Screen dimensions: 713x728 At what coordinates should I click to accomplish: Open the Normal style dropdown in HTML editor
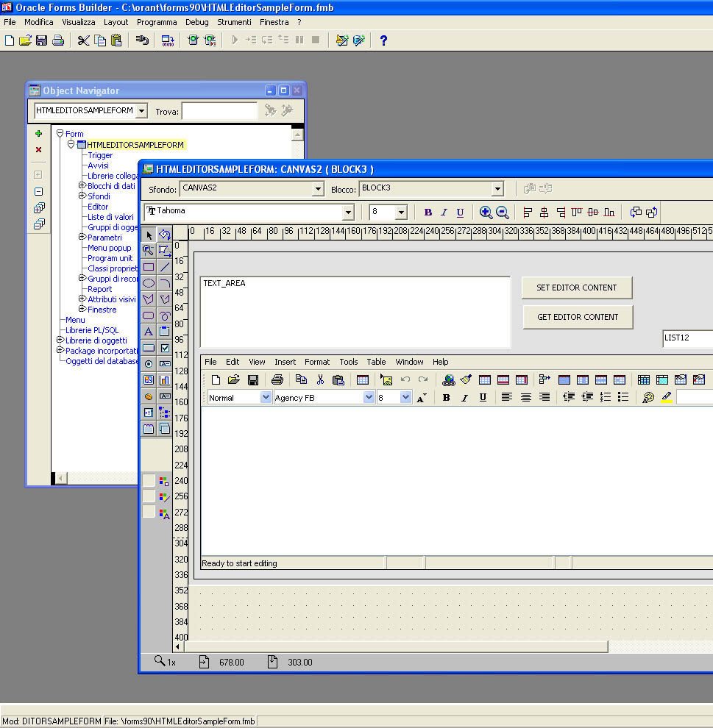(265, 397)
